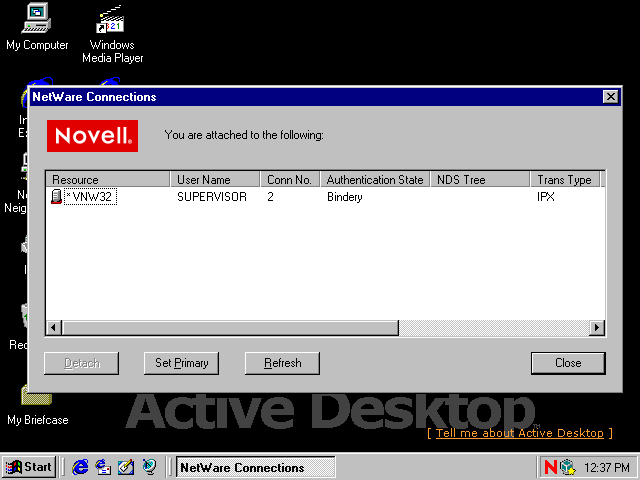Click the Trans Type column header
The height and width of the screenshot is (480, 640).
pyautogui.click(x=565, y=180)
